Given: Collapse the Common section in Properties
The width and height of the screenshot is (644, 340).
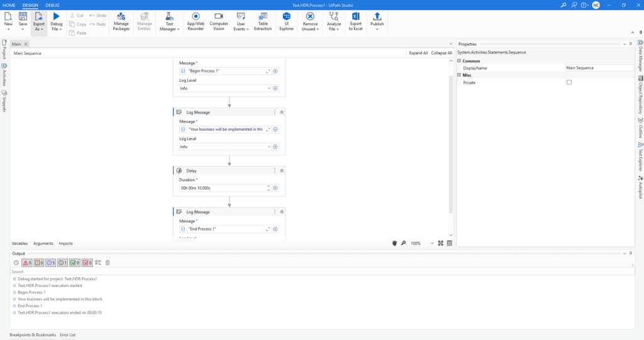Looking at the screenshot, I should (x=459, y=60).
